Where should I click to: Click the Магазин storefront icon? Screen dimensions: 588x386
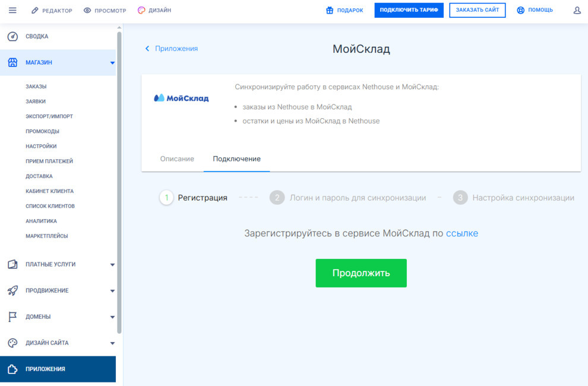coord(12,62)
